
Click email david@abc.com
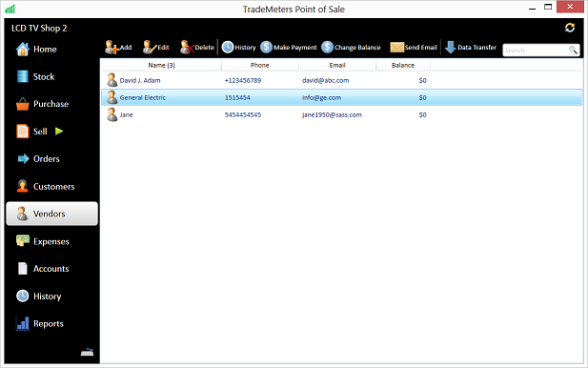click(x=326, y=80)
